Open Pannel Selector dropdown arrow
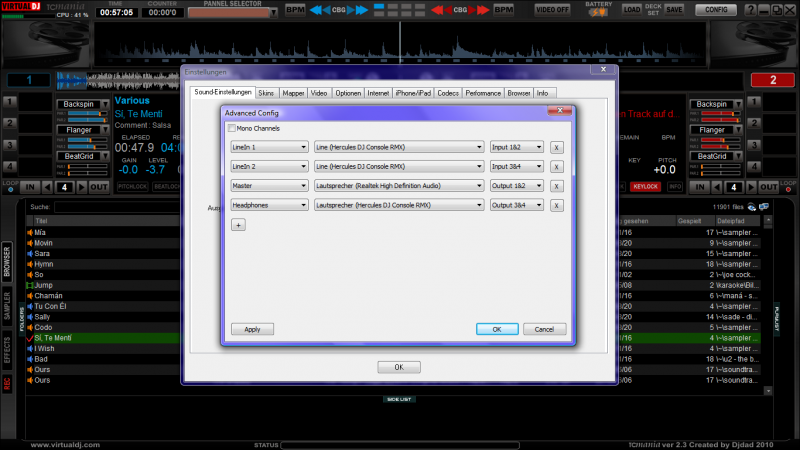800x450 pixels. coord(274,13)
